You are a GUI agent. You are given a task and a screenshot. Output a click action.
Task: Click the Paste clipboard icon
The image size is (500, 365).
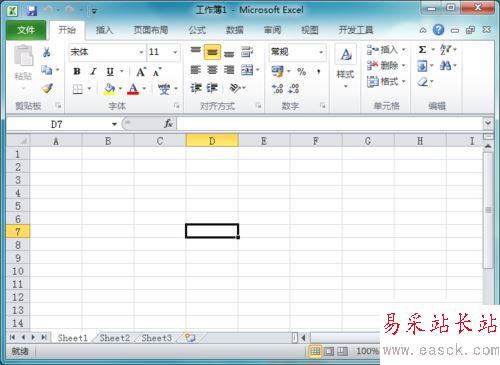23,56
